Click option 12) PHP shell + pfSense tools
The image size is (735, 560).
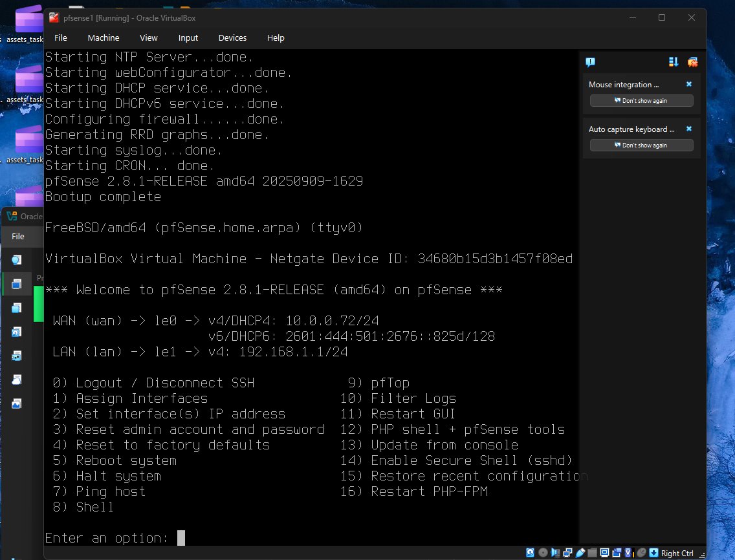452,429
